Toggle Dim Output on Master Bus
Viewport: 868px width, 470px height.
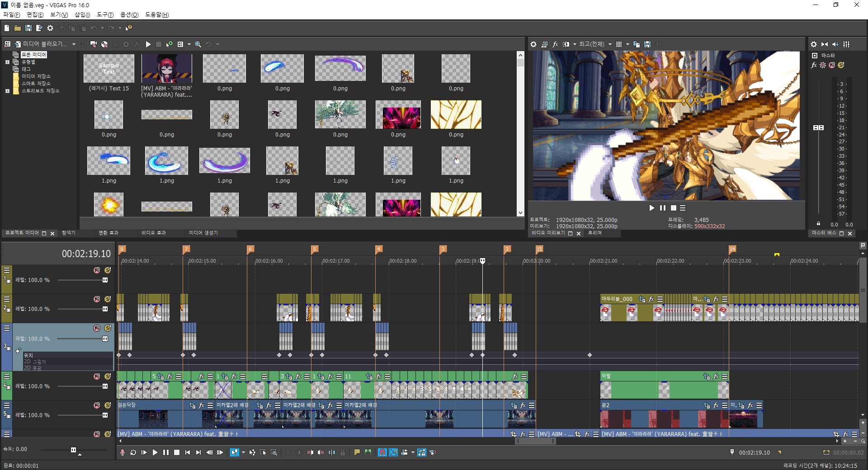click(835, 44)
